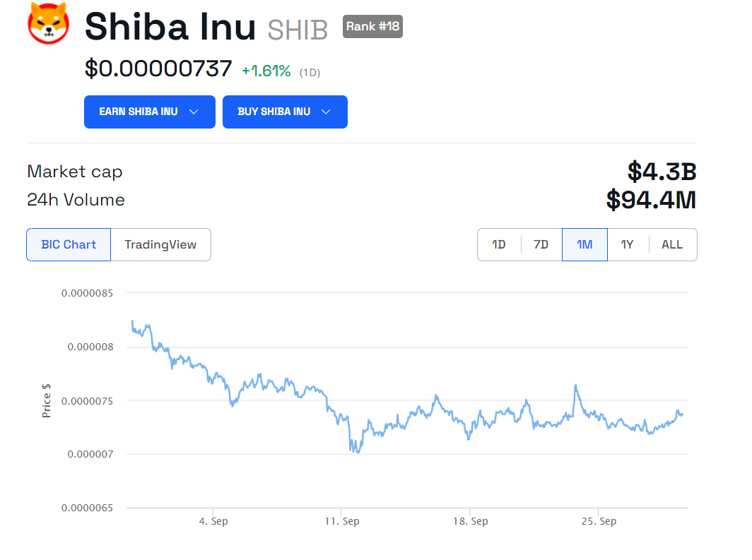Click the price line peak near 25. Sep
Viewport: 752px width, 560px height.
pos(576,386)
